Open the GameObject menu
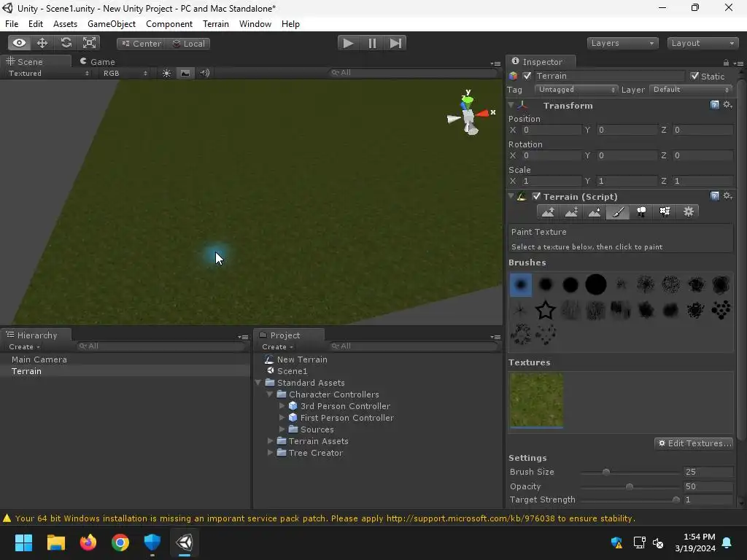The width and height of the screenshot is (747, 560). coord(112,24)
